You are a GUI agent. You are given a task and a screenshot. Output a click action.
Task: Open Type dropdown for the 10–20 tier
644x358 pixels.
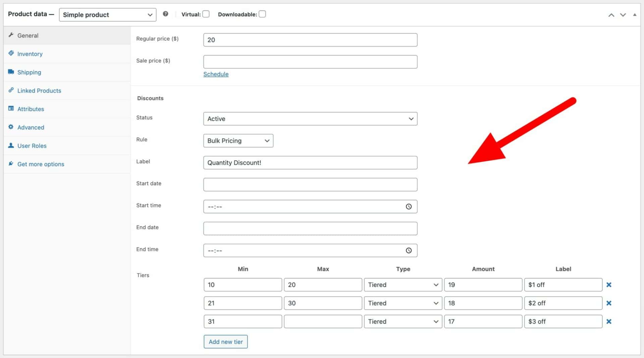pos(403,285)
